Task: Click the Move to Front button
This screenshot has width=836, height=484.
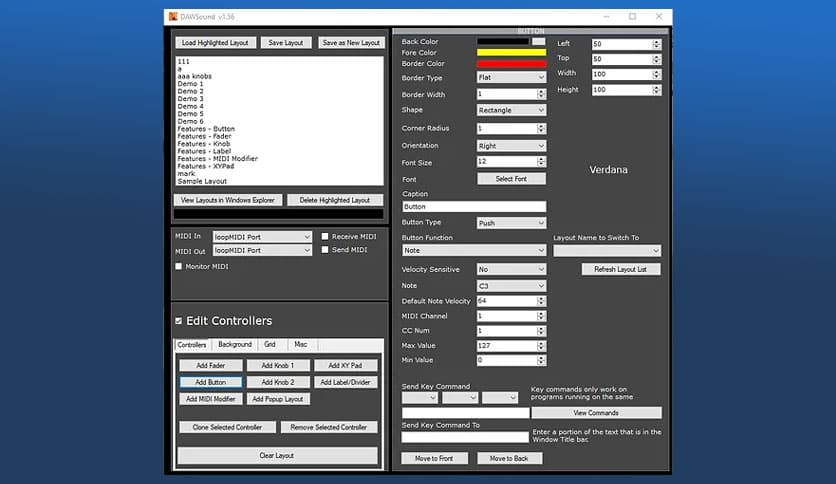Action: point(434,458)
